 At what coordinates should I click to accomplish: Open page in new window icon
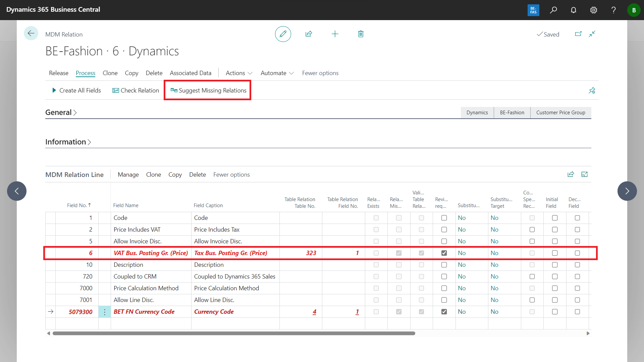point(578,34)
